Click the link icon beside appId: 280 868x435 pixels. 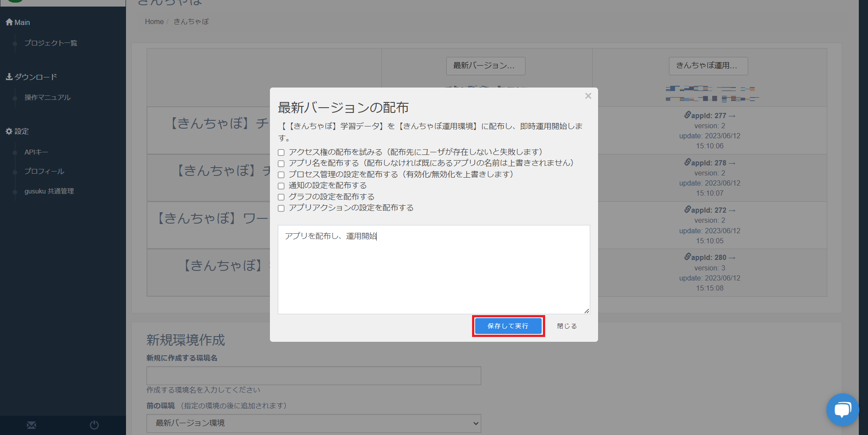pos(688,257)
